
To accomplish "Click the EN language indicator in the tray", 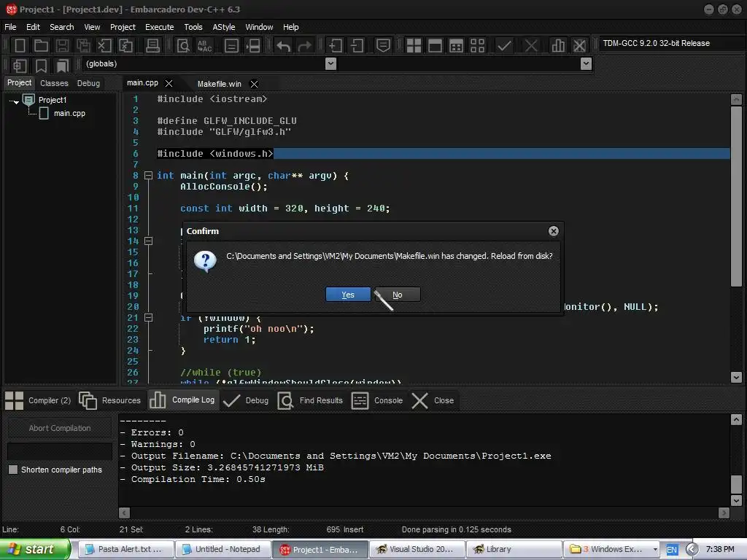I will (672, 550).
